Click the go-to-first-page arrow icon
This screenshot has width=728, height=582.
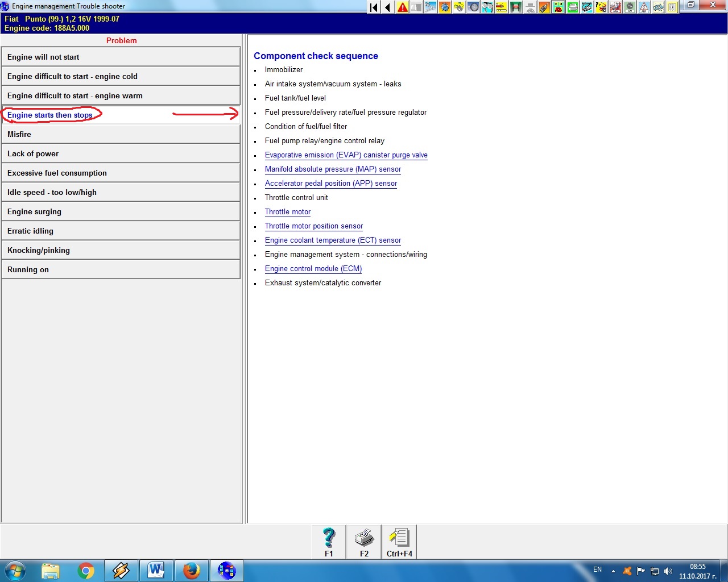(x=374, y=7)
